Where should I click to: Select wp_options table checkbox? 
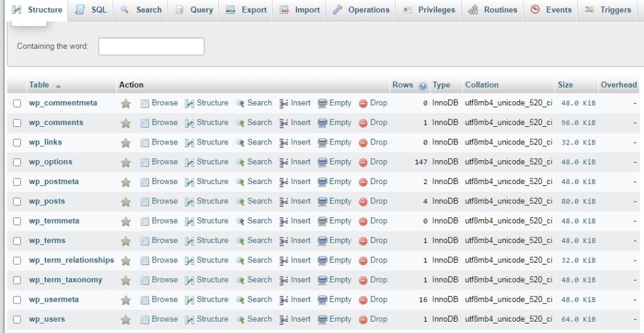tap(17, 162)
